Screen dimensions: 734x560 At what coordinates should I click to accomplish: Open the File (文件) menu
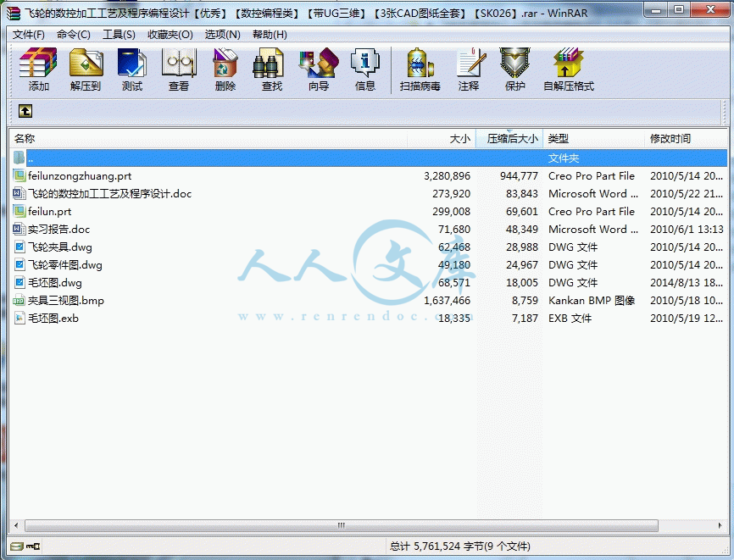point(29,35)
